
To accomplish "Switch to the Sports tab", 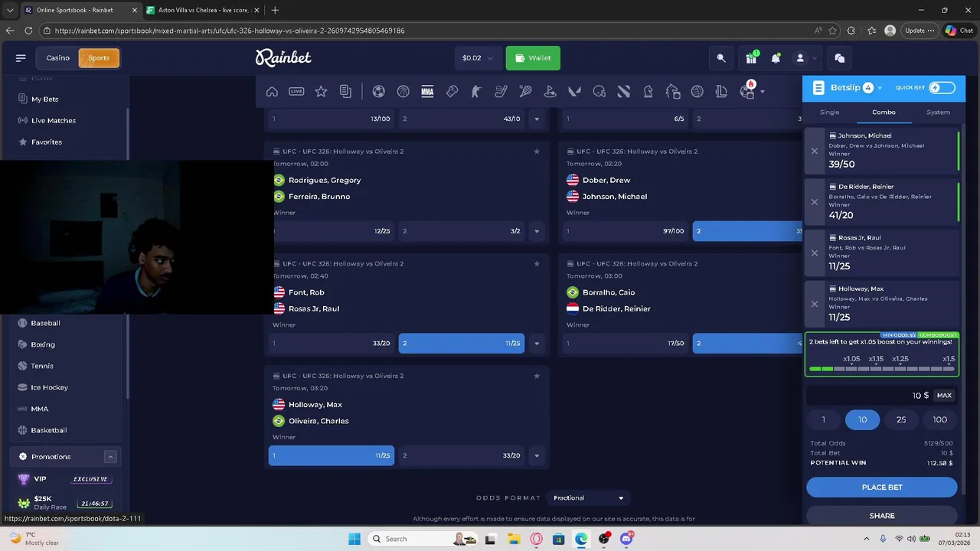I will click(99, 58).
